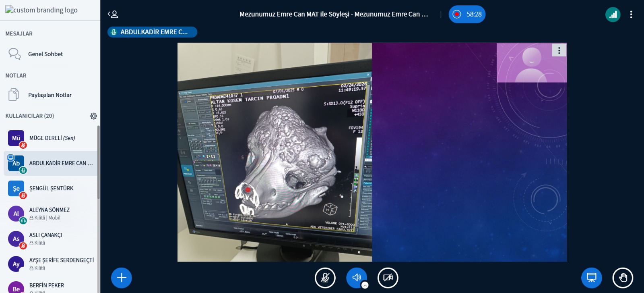The image size is (644, 293).
Task: Open the top-right options menu
Action: coord(631,15)
